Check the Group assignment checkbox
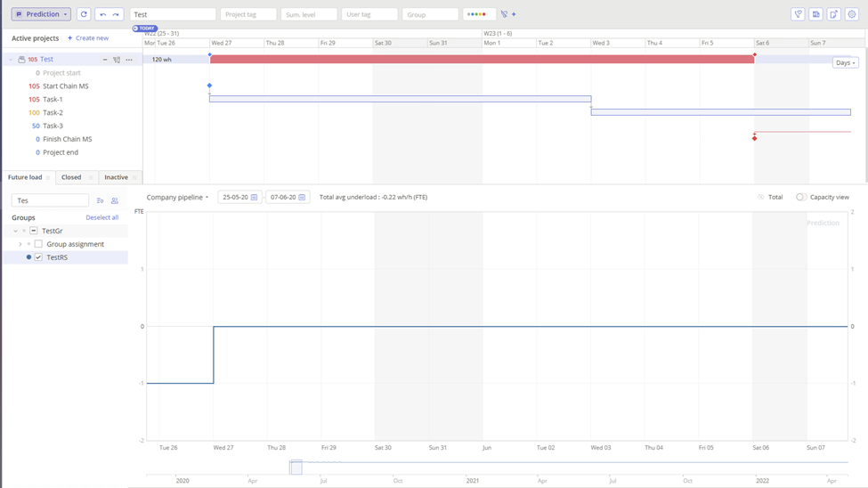The image size is (868, 488). tap(38, 244)
